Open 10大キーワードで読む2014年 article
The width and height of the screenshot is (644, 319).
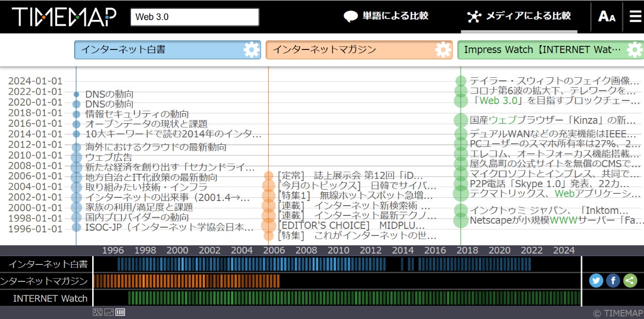pyautogui.click(x=173, y=134)
